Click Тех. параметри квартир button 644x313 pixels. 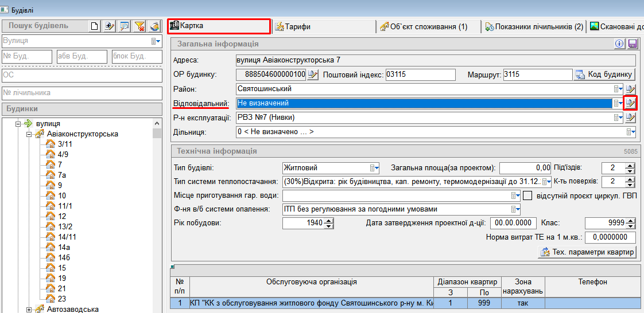point(588,252)
